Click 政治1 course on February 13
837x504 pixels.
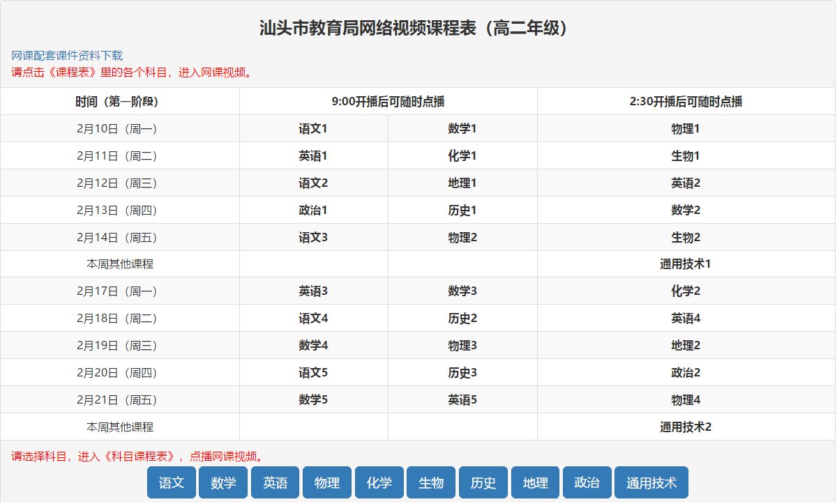click(313, 211)
